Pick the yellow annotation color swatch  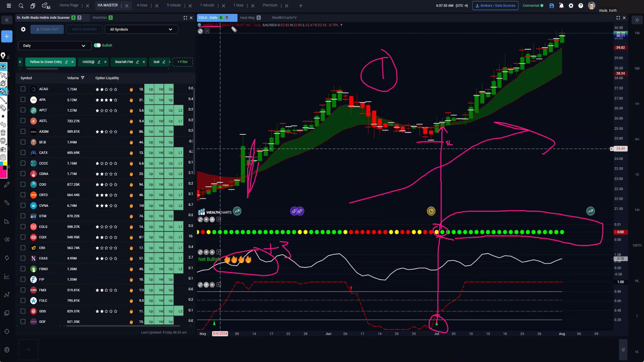(x=5, y=164)
